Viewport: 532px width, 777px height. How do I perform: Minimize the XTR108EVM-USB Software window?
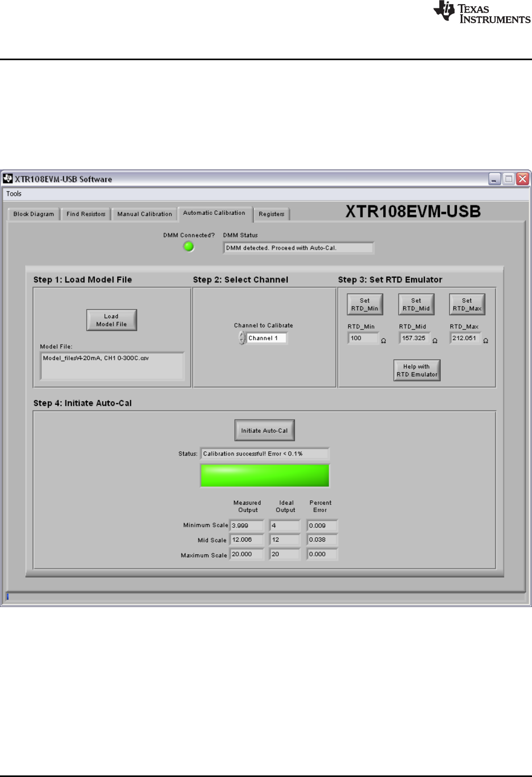(495, 179)
